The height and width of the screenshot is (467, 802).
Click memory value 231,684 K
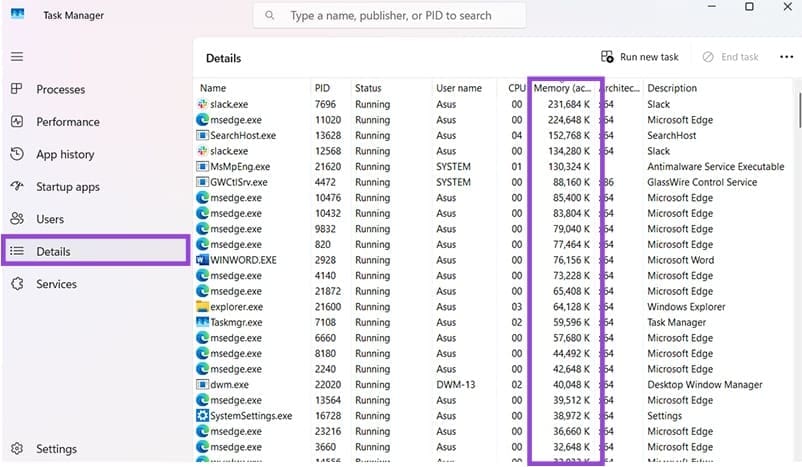(569, 104)
